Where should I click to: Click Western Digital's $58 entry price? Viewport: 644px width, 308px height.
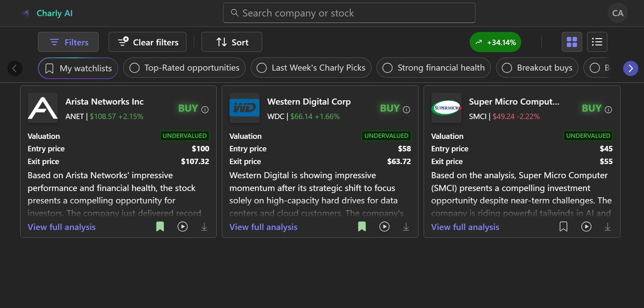[404, 149]
